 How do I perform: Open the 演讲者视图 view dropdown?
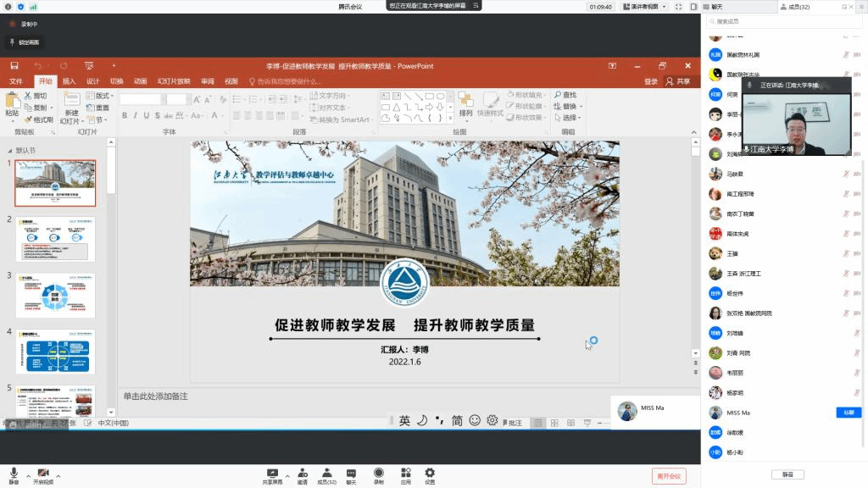(665, 7)
